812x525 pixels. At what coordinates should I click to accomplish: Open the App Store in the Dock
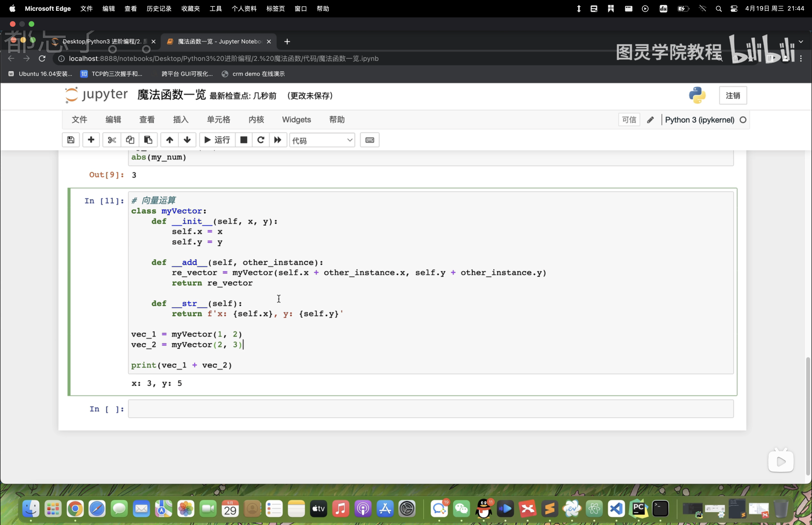385,509
